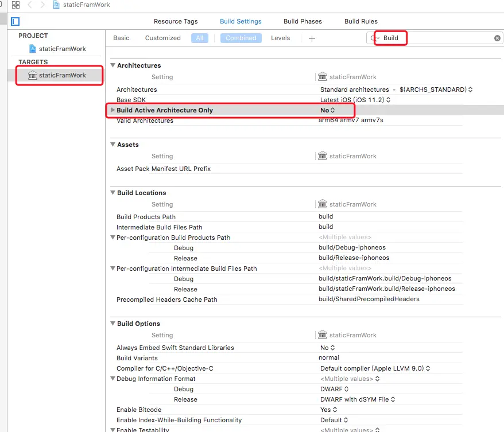Change Release DWARF with dSYM File popup
The image size is (504, 432).
tap(358, 399)
